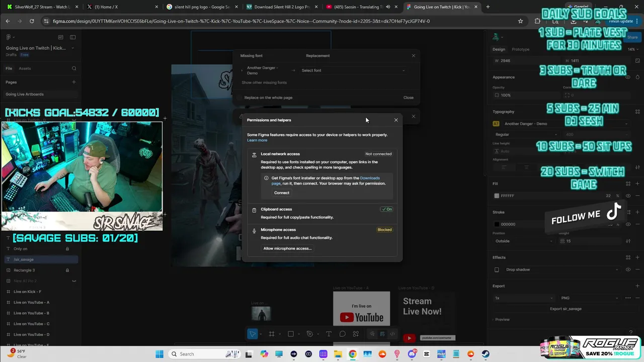
Task: Add a new page with plus icon
Action: click(x=74, y=82)
